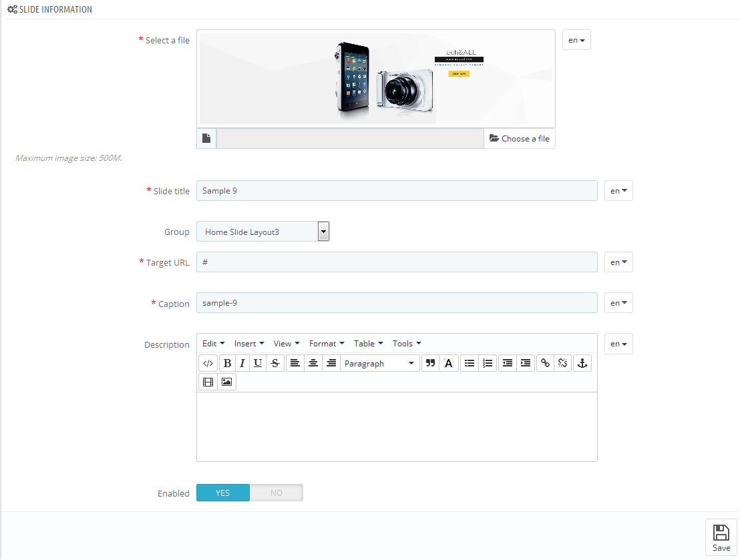Click the insert link icon
This screenshot has width=740, height=560.
click(545, 364)
